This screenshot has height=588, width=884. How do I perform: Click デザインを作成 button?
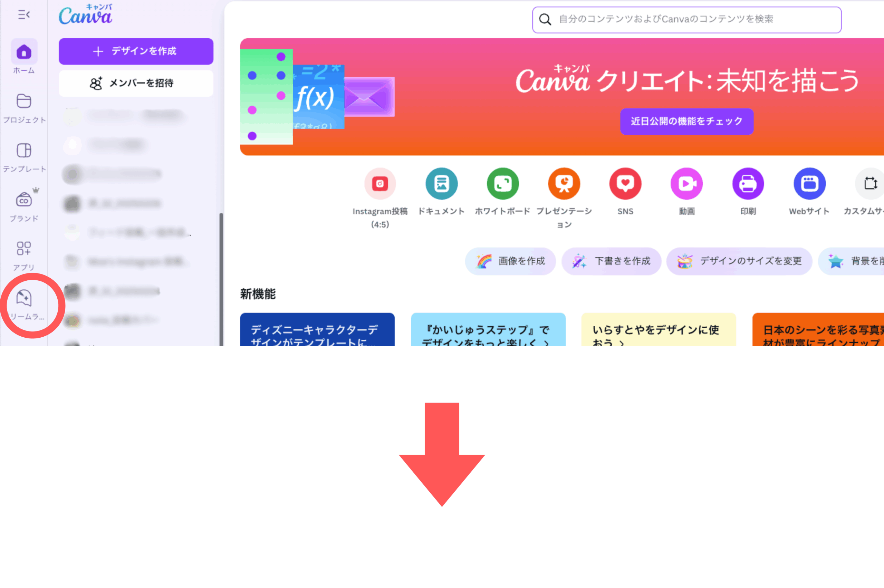(x=136, y=51)
